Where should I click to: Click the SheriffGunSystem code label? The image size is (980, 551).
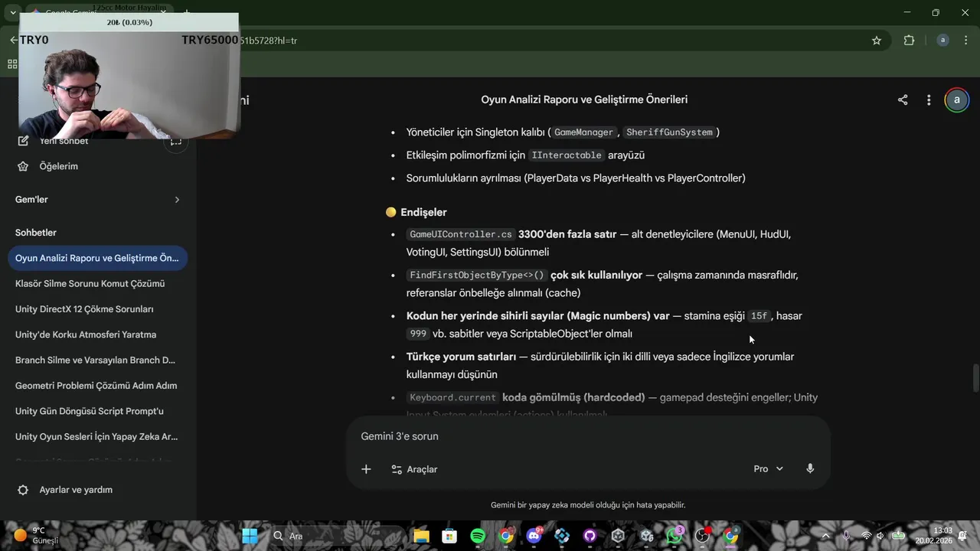[669, 132]
